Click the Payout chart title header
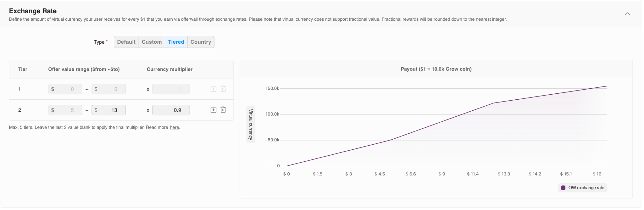 point(436,69)
